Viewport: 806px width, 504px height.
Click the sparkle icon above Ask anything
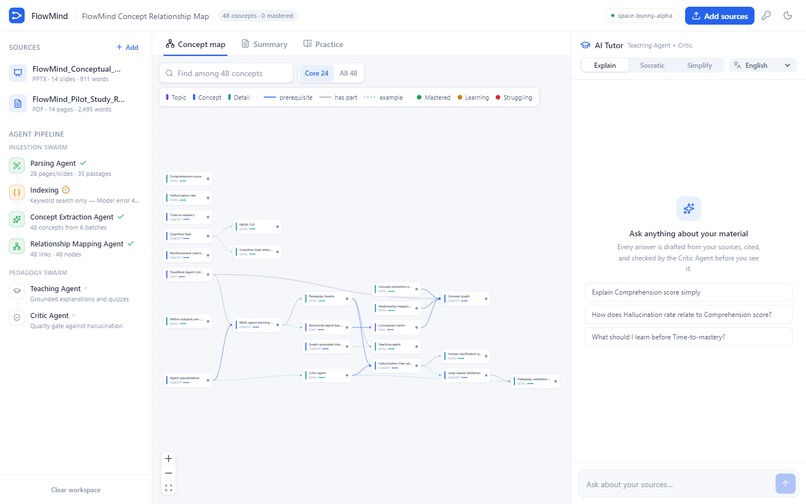[689, 208]
